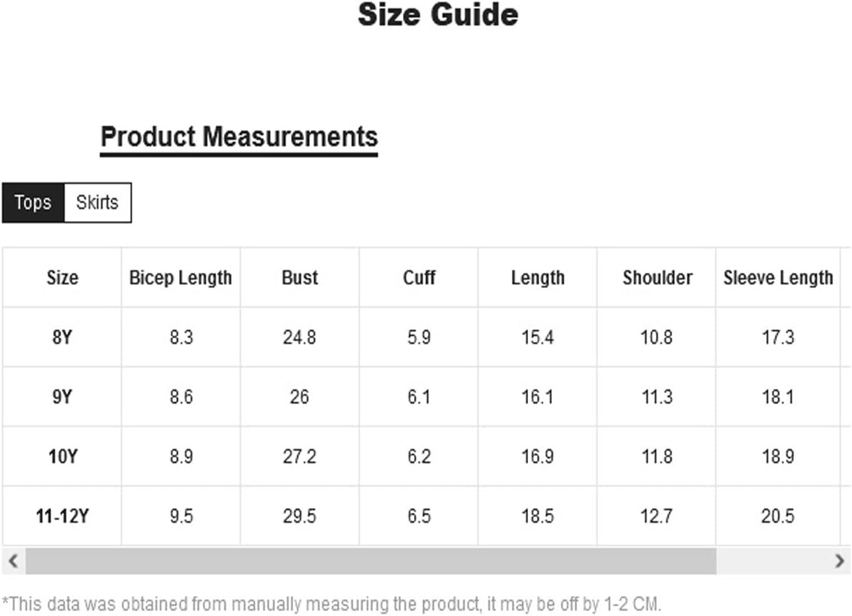Click the Shoulder column header
Screen dimensions: 852x616
[x=657, y=277]
